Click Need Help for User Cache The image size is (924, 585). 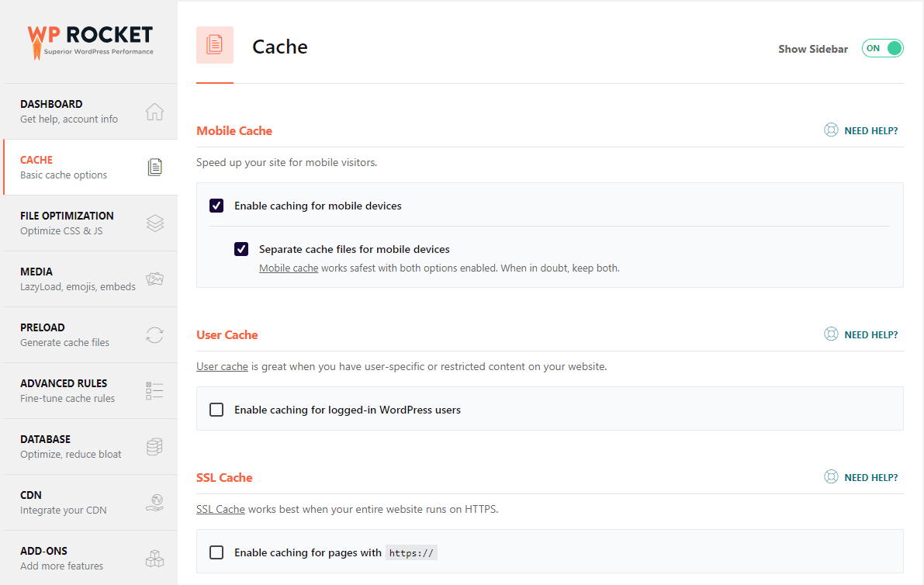[871, 334]
